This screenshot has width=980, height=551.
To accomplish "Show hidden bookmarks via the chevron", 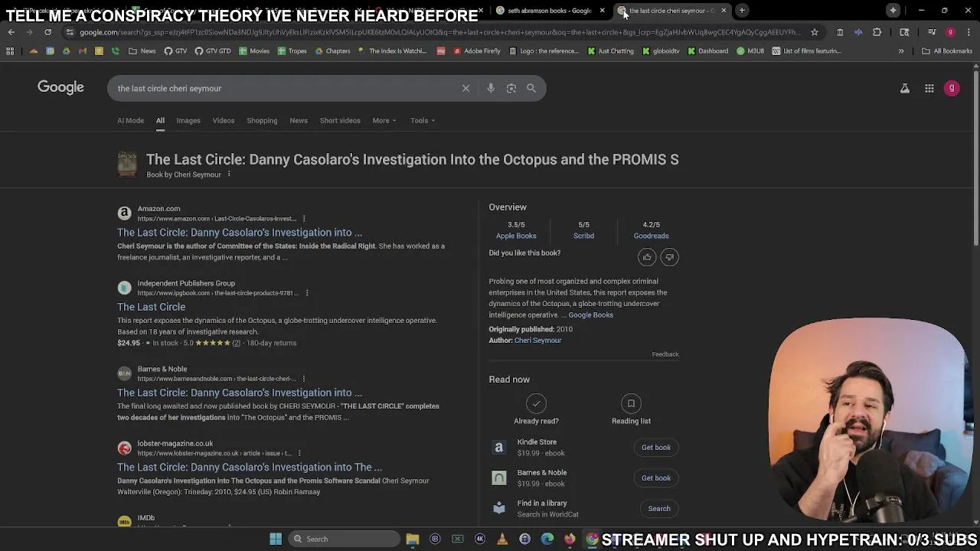I will 901,51.
